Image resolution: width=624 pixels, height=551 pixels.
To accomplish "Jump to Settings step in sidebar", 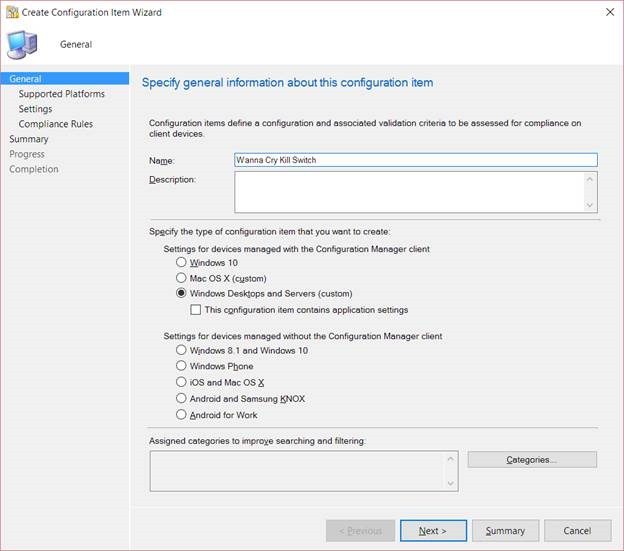I will pos(35,109).
